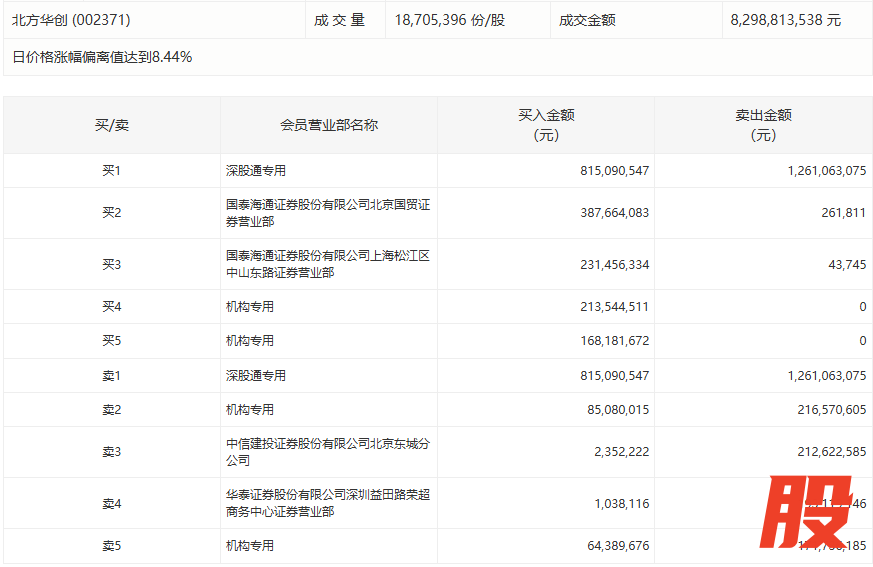Open 华泰证券 深圳益田路荣超商务中心 entry

click(x=328, y=503)
